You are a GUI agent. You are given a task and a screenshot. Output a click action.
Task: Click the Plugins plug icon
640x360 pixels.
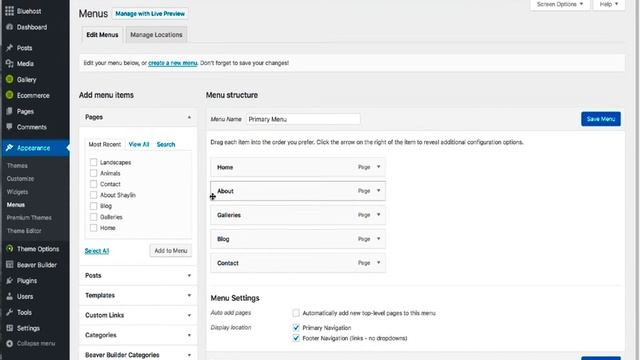[9, 280]
